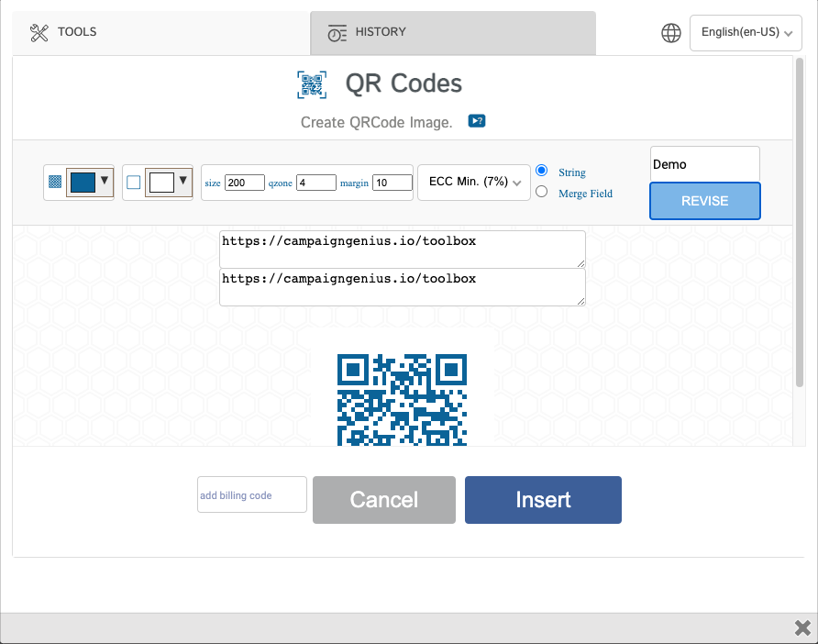
Task: Click the QR Codes header icon
Action: (x=312, y=84)
